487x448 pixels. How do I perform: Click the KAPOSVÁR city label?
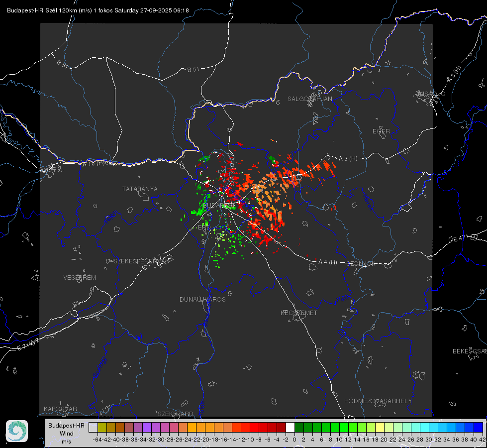(60, 409)
